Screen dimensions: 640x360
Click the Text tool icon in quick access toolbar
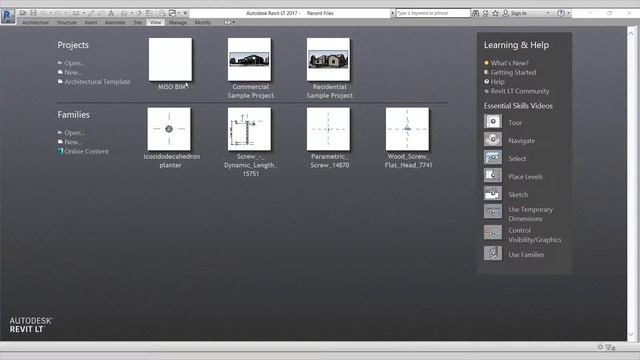click(x=111, y=13)
